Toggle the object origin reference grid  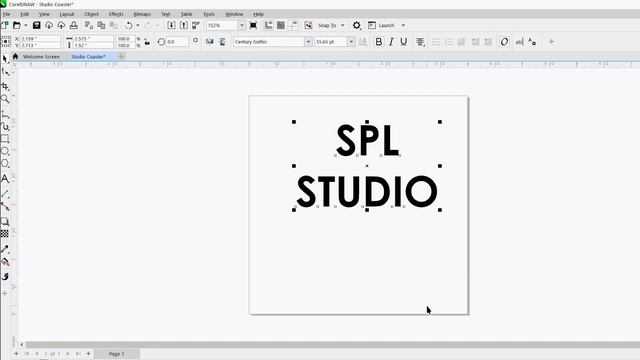pyautogui.click(x=6, y=42)
